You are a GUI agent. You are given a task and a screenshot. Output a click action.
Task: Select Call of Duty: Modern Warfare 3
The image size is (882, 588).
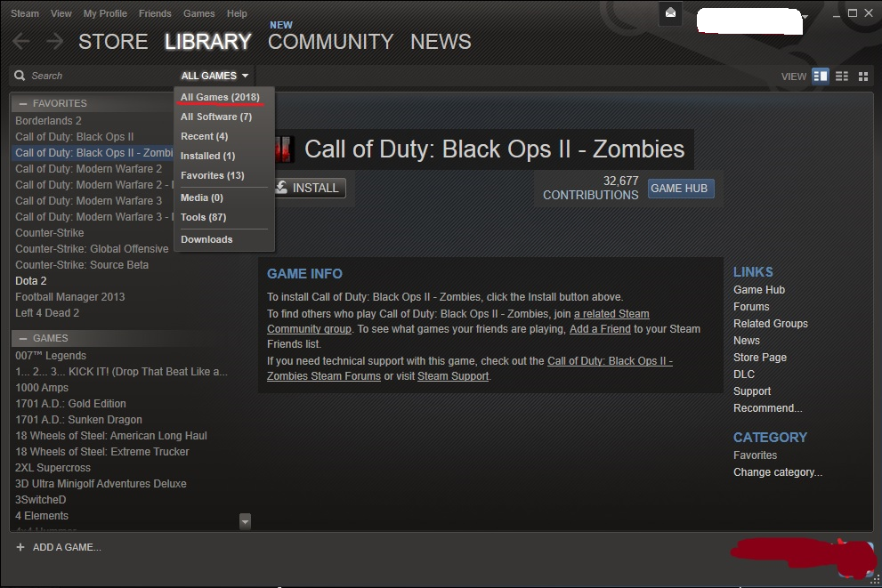(88, 201)
